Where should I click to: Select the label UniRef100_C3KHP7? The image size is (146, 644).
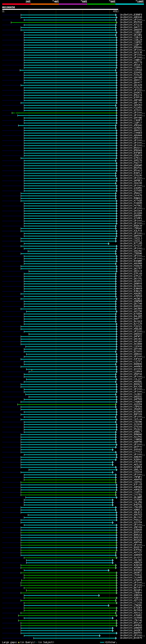coord(131,120)
